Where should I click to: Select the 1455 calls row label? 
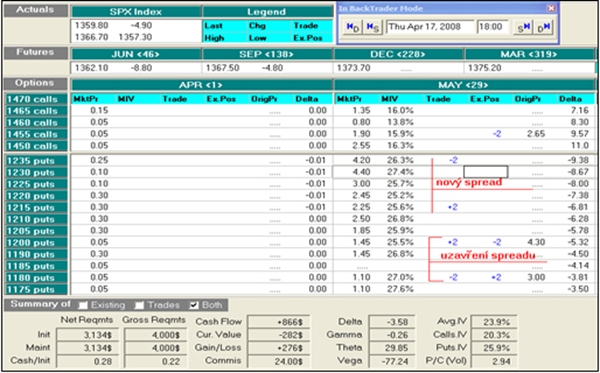(36, 135)
